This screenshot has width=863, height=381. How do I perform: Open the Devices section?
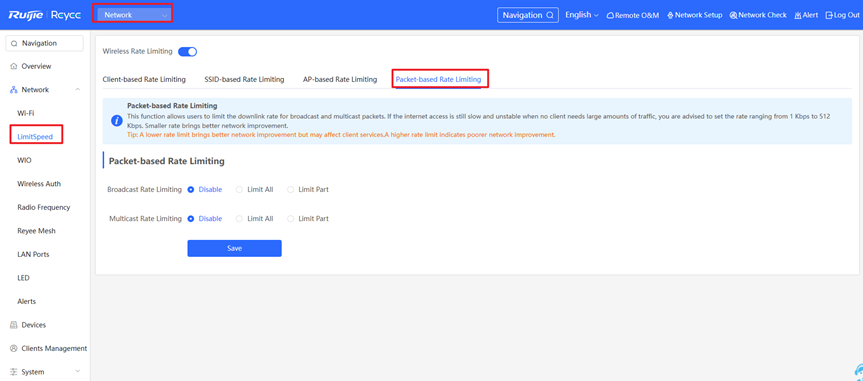pyautogui.click(x=34, y=325)
